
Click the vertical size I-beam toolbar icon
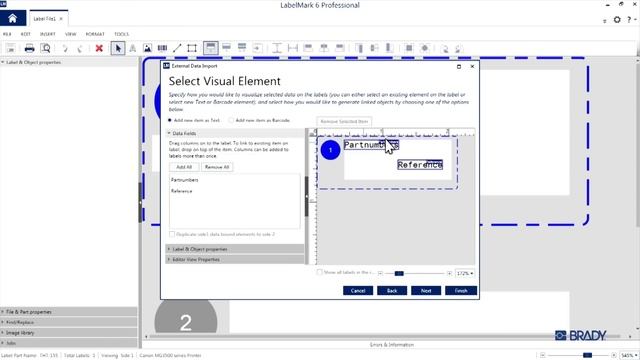[277, 48]
